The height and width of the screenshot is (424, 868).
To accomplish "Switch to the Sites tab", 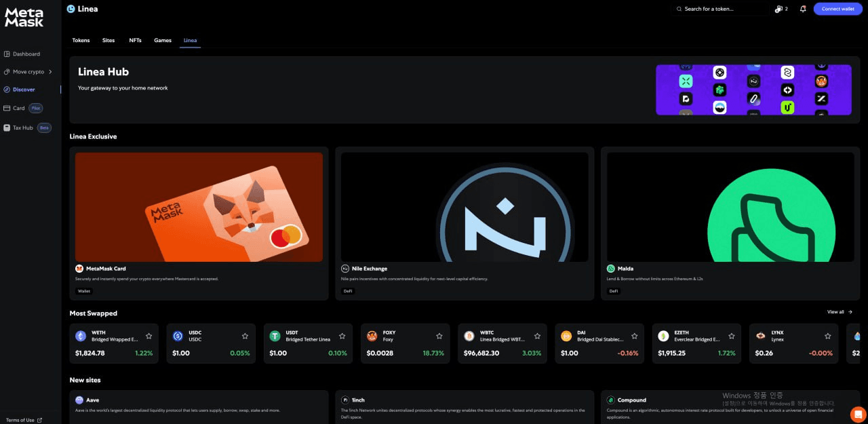I will coord(108,40).
